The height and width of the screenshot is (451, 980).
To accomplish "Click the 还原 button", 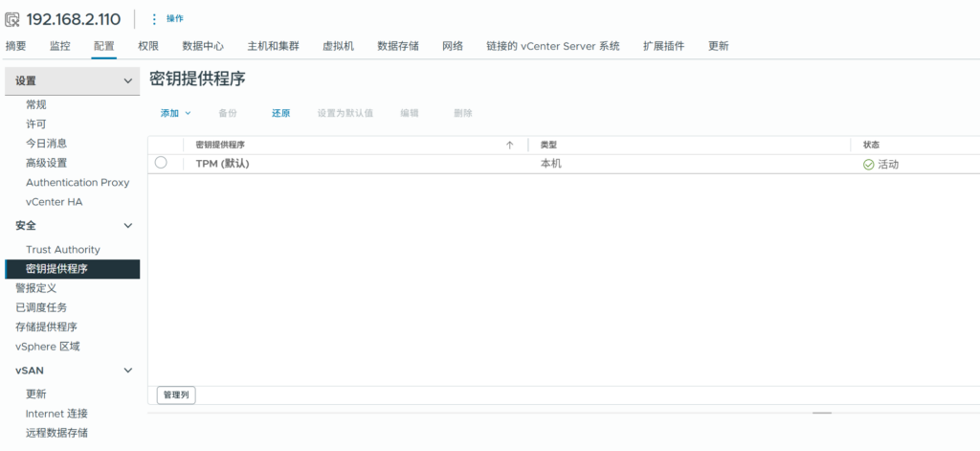I will pos(280,113).
